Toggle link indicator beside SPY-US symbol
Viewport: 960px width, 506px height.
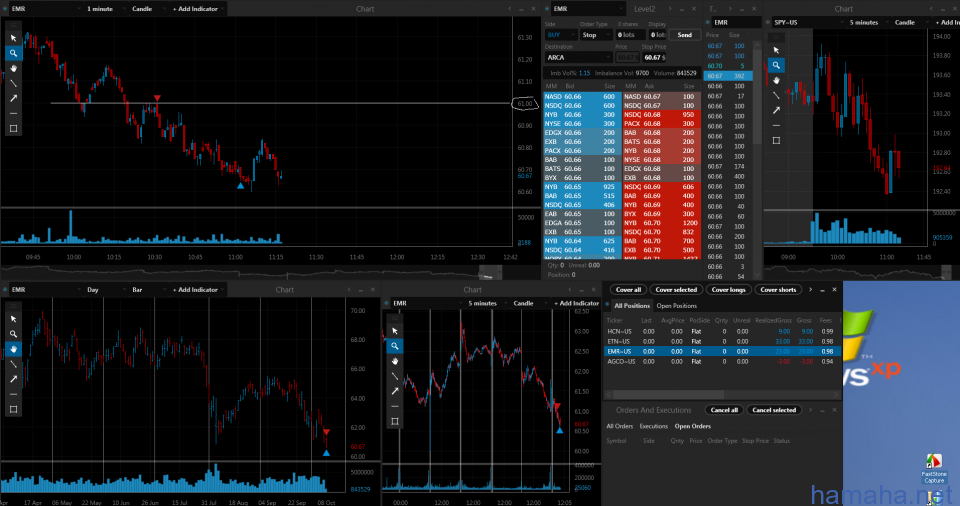pos(769,22)
